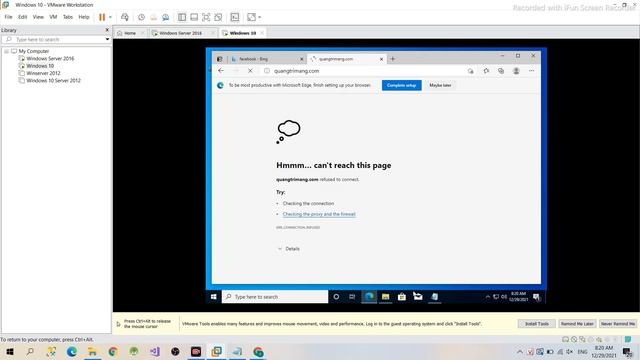Open the Edit menu
Image resolution: width=640 pixels, height=360 pixels.
tap(22, 17)
